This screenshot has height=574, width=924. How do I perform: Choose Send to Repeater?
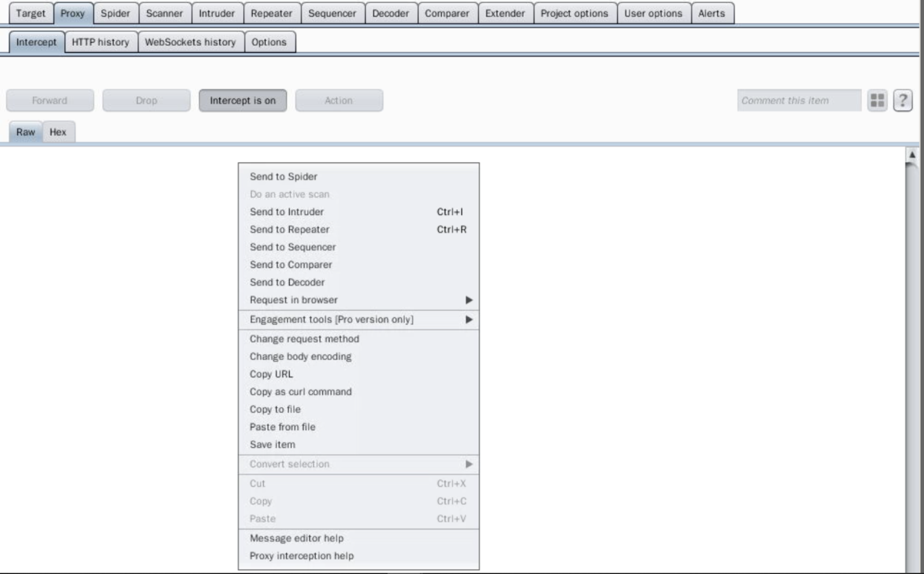[359, 230]
